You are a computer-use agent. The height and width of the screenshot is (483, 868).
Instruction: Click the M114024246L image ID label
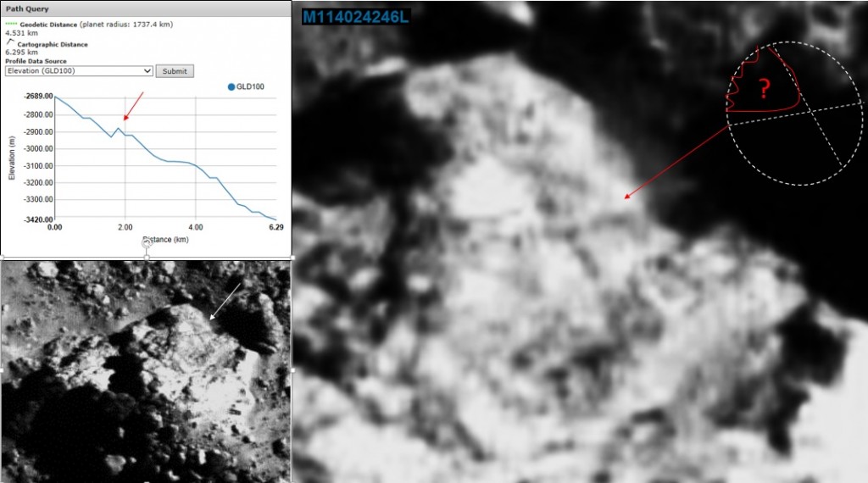[355, 16]
